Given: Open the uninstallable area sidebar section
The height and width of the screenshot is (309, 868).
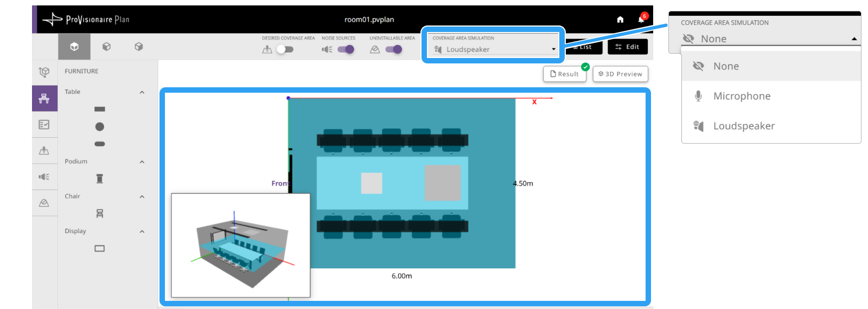Looking at the screenshot, I should 44,203.
